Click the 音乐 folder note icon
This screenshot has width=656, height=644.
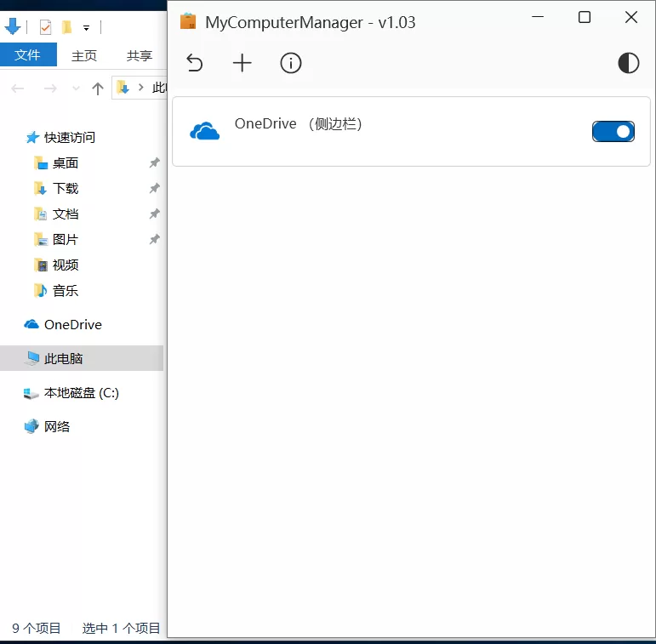(x=41, y=290)
